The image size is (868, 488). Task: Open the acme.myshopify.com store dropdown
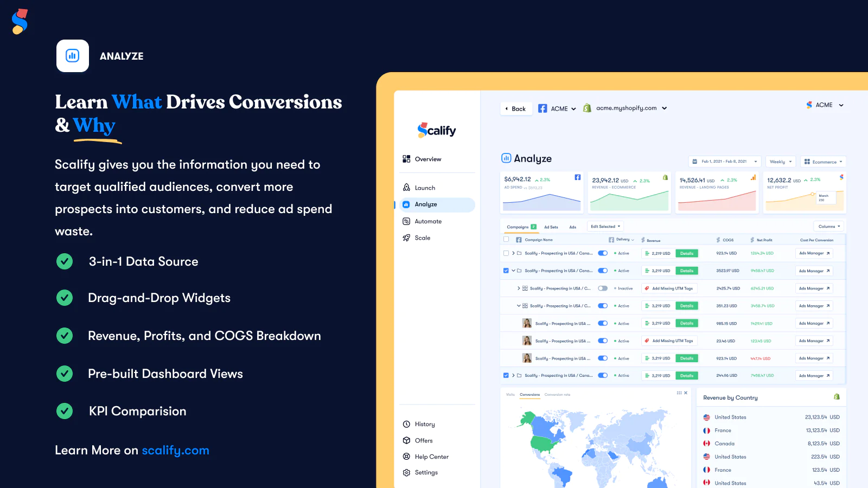click(625, 108)
